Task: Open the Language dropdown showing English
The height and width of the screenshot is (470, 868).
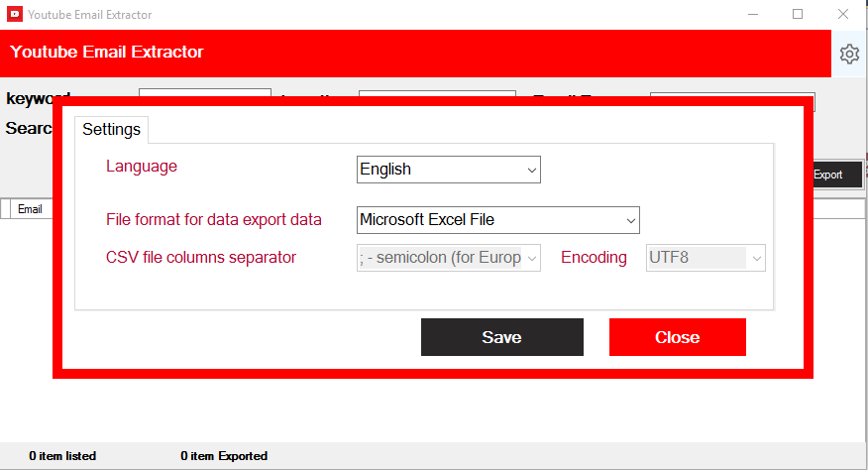Action: click(x=449, y=170)
